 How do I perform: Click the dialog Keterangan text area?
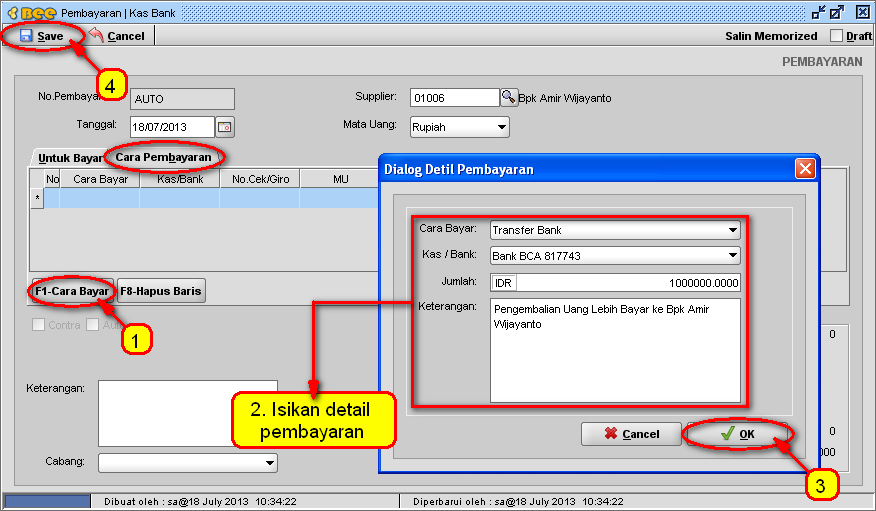[615, 350]
